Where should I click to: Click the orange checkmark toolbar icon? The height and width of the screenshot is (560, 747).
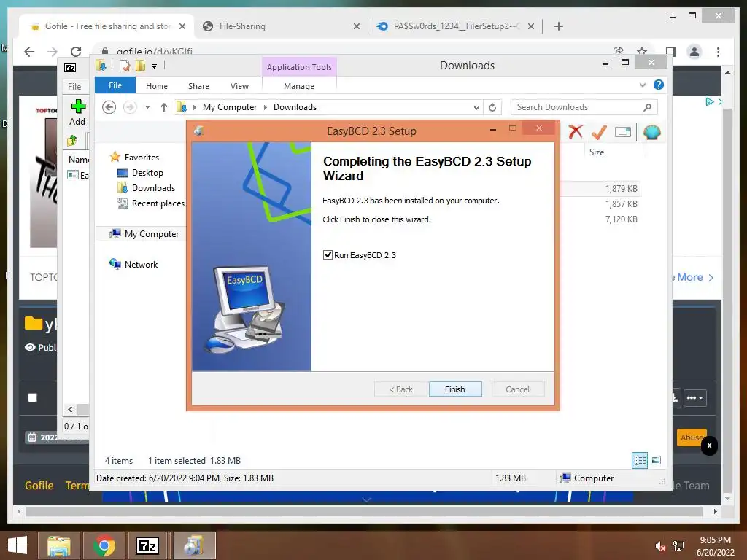click(600, 132)
